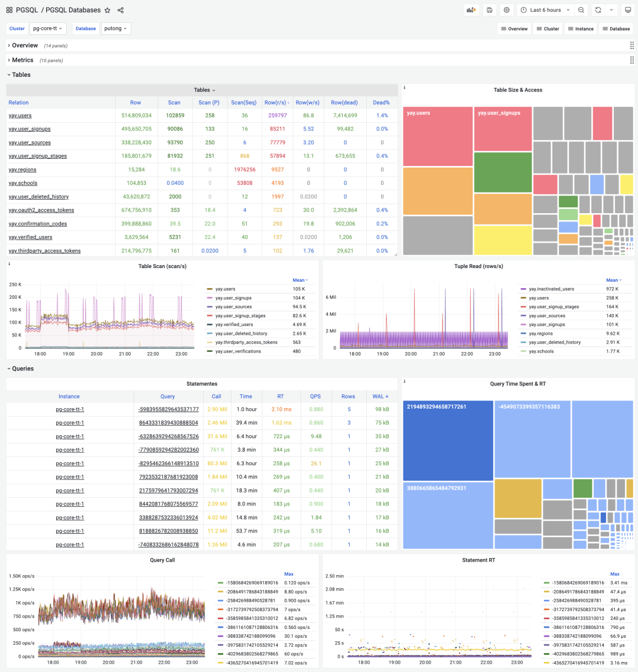Switch to TV display mode icon
638x672 pixels.
tap(627, 10)
